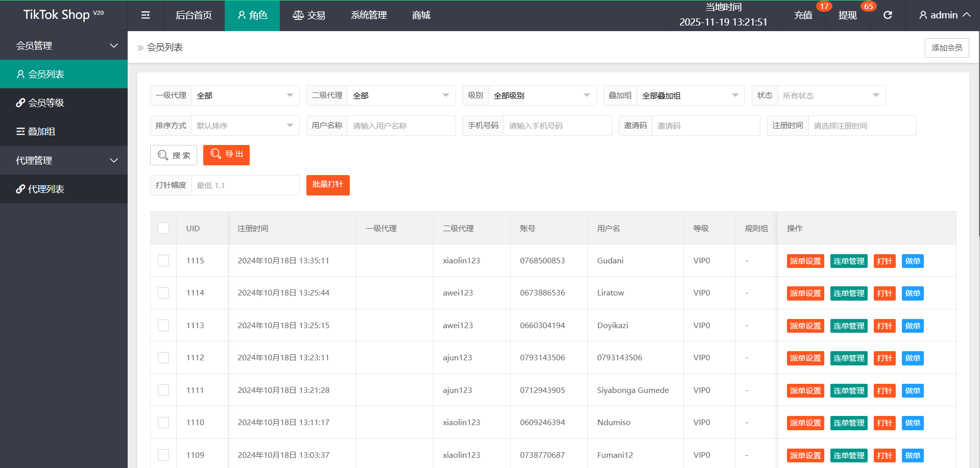The image size is (980, 468).
Task: Open 会员列表 in the sidebar
Action: point(64,74)
